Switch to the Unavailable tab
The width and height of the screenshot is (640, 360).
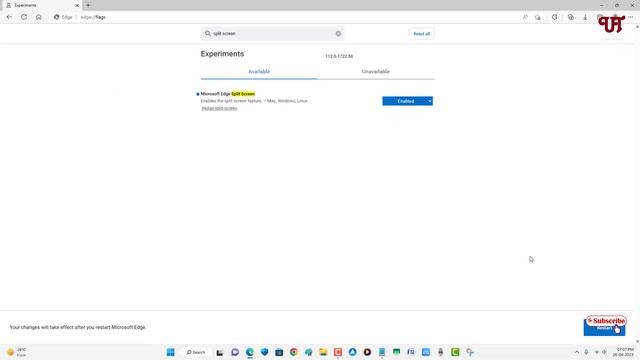point(376,71)
